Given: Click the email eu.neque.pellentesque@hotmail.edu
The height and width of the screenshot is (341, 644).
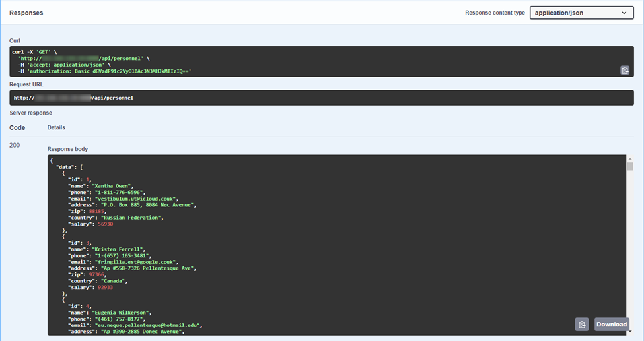Looking at the screenshot, I should click(147, 325).
